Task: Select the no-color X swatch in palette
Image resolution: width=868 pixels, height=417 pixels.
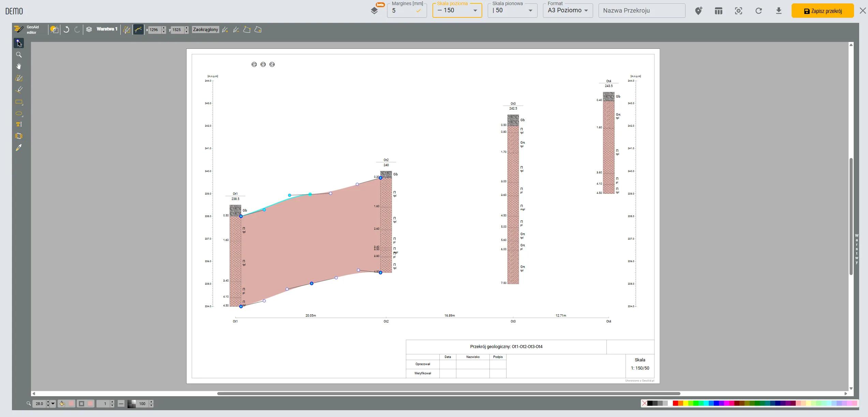Action: click(644, 403)
